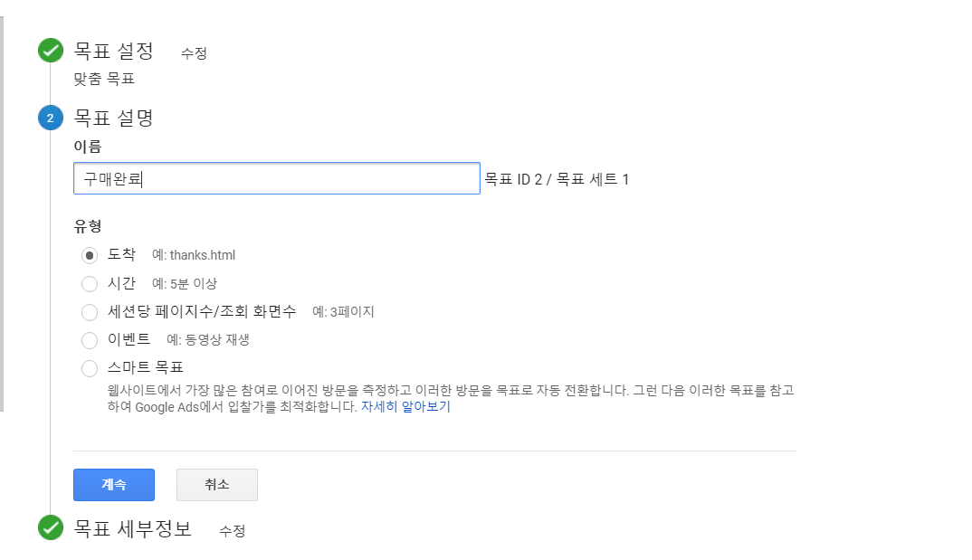Click the 목표 설명 step heading
972x560 pixels.
coord(114,118)
